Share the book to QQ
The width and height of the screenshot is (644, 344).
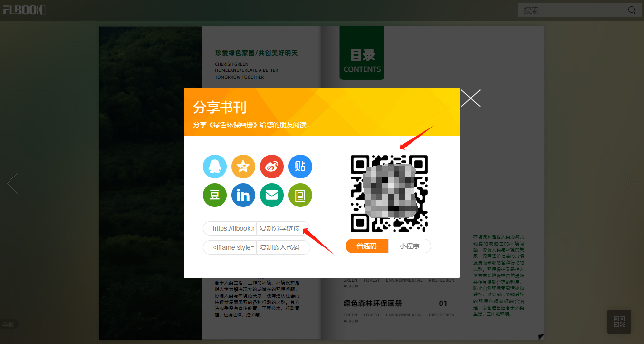point(215,167)
